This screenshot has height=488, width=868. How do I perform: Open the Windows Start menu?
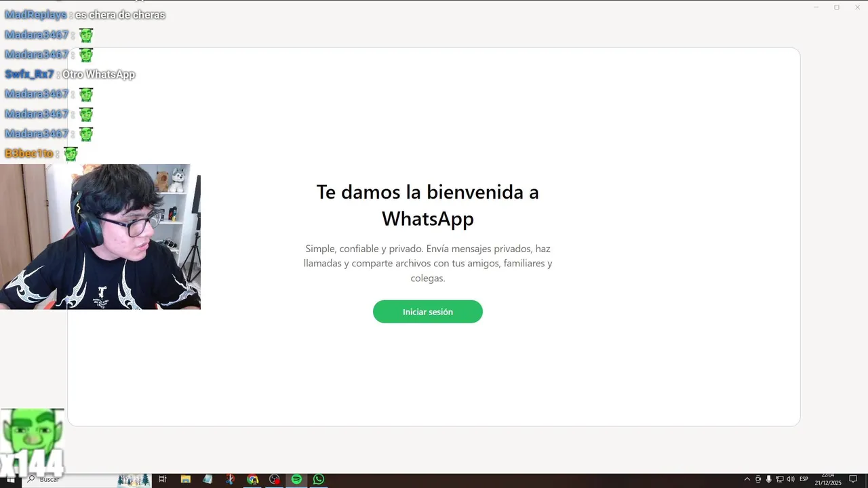pyautogui.click(x=10, y=479)
